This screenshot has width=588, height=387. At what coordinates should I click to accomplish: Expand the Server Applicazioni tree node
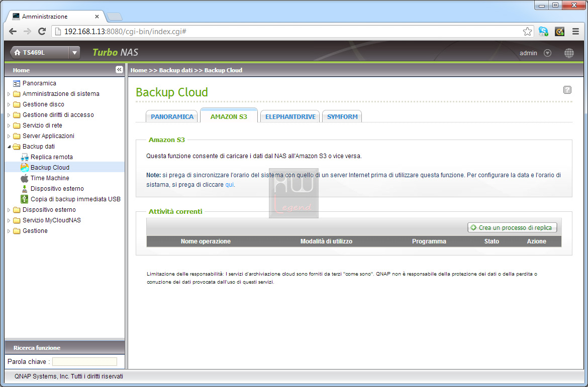(9, 136)
